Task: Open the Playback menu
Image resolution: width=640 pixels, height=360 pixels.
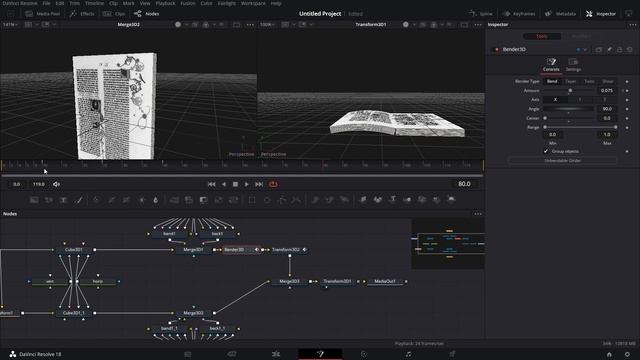Action: [165, 3]
